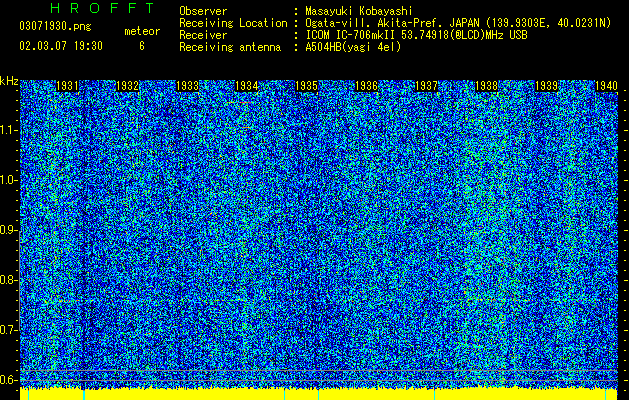Select the observer name Masayuki Kobayashi
This screenshot has width=629, height=400.
tap(358, 11)
